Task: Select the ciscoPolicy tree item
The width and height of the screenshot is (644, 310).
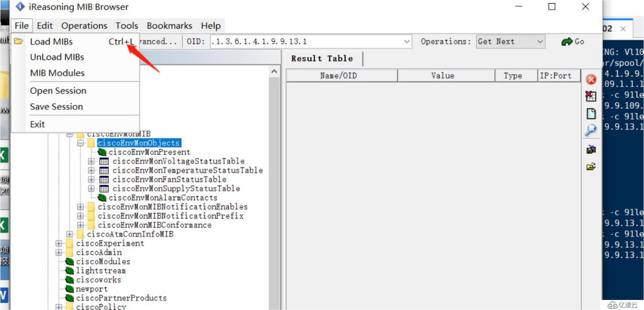Action: pyautogui.click(x=101, y=307)
